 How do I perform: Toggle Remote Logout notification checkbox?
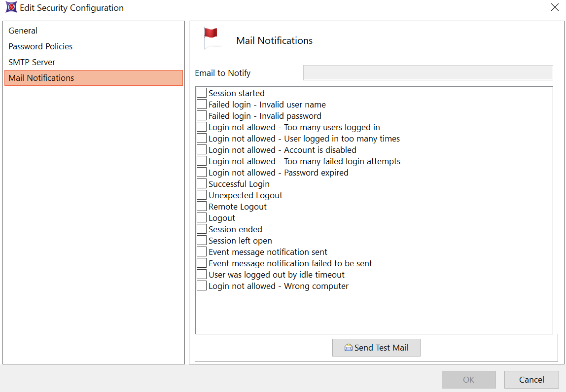coord(202,206)
